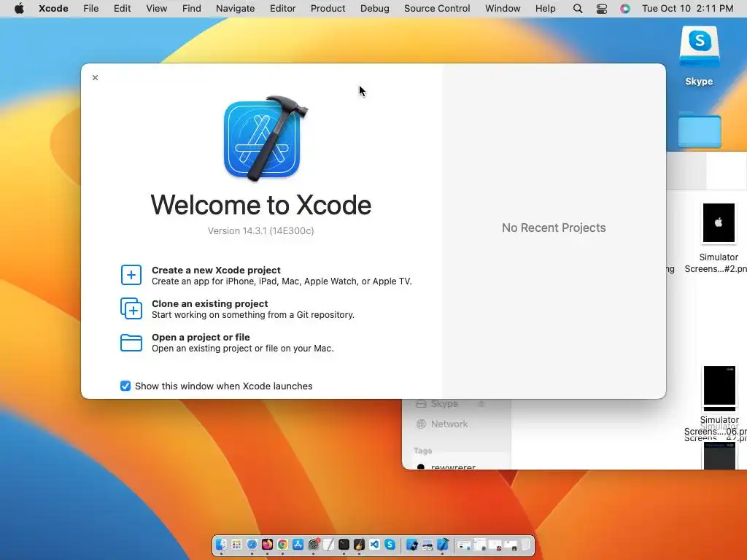Click the Create a new Xcode project icon
747x560 pixels.
tap(131, 275)
